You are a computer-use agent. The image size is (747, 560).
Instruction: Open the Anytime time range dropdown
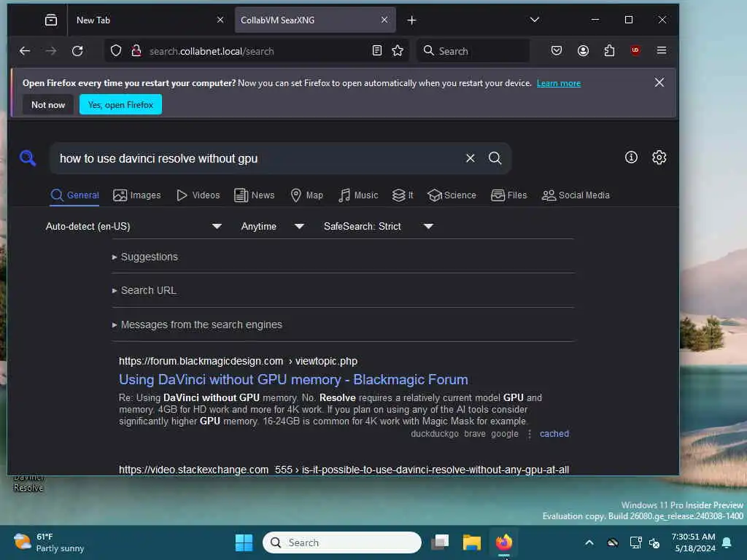[272, 226]
